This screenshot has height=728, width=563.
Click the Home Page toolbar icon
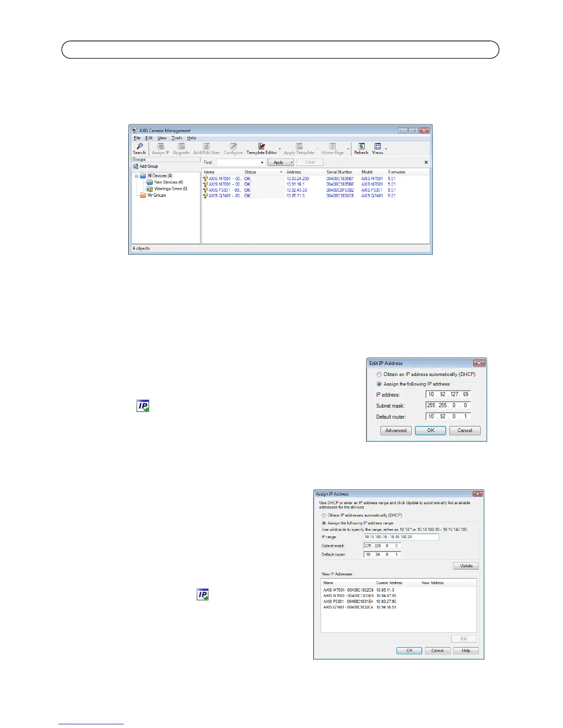coord(333,148)
